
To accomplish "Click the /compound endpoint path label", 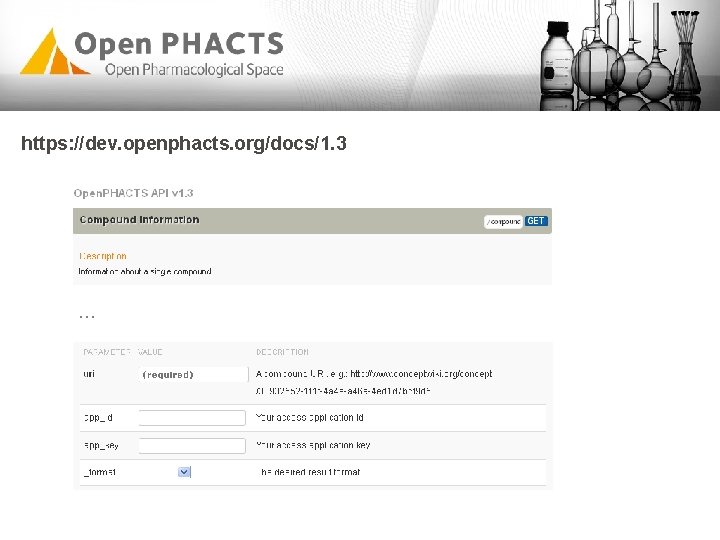I will 503,222.
